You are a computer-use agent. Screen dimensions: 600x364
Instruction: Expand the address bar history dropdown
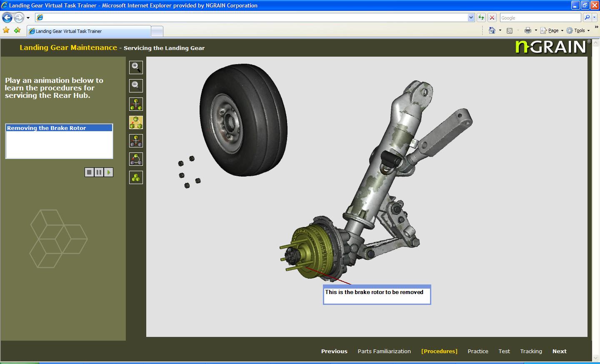click(471, 17)
